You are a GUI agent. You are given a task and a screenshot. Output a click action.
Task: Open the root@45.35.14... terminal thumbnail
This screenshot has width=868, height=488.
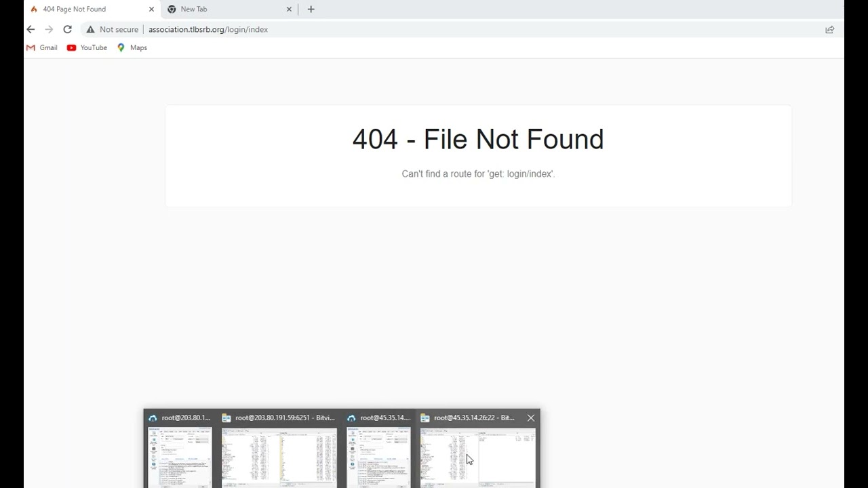point(379,455)
